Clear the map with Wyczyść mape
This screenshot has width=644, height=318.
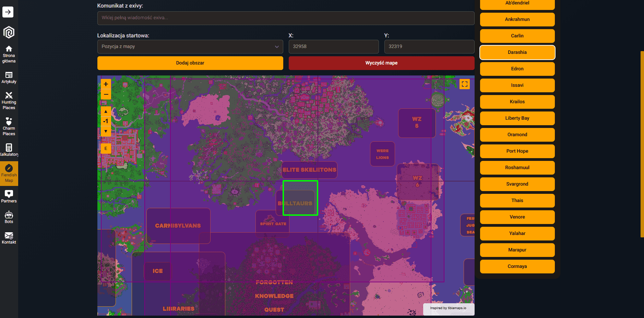[x=381, y=63]
